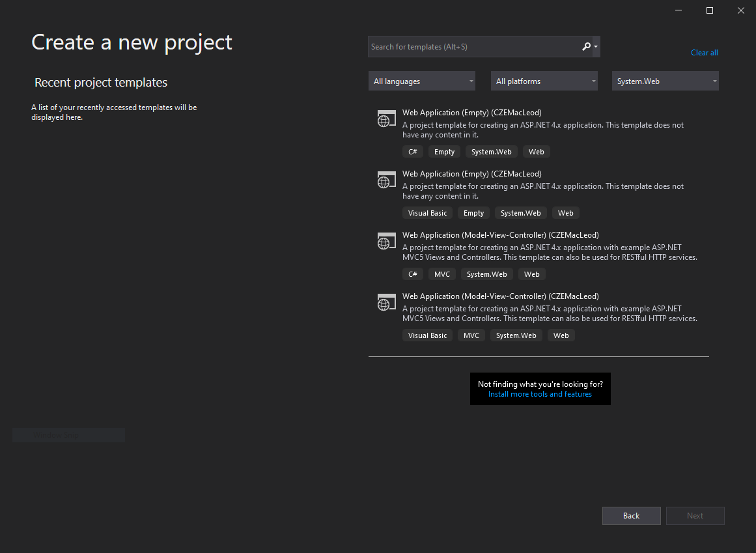This screenshot has width=756, height=553.
Task: Click Web tag in Visual Basic MVC template
Action: click(561, 335)
